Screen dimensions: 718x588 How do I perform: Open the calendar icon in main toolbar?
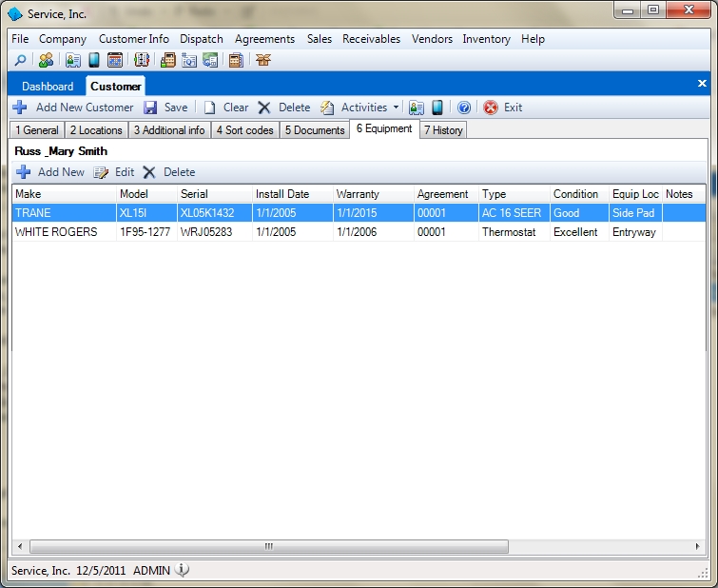coord(115,60)
